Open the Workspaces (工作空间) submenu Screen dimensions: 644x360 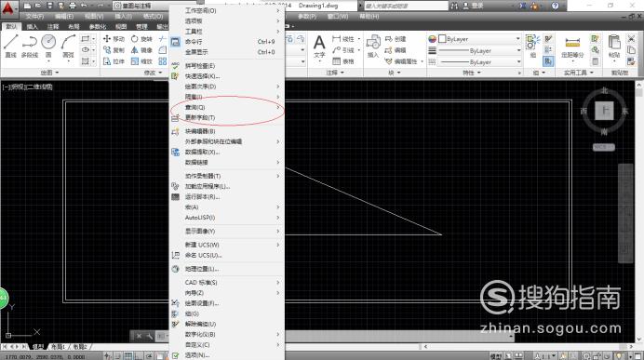coord(227,10)
